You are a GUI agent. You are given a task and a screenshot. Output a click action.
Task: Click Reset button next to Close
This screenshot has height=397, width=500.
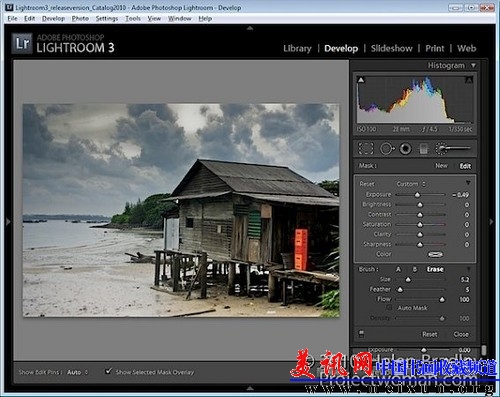click(430, 334)
